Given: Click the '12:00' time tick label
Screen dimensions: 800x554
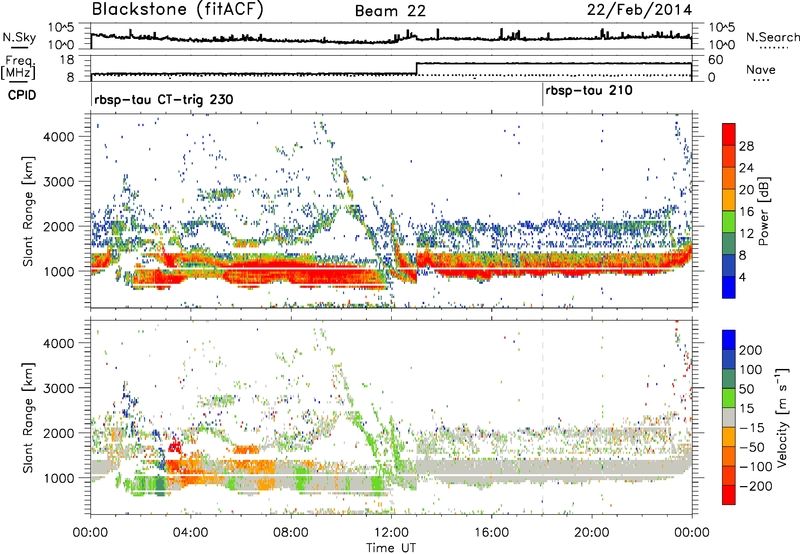Looking at the screenshot, I should [391, 533].
